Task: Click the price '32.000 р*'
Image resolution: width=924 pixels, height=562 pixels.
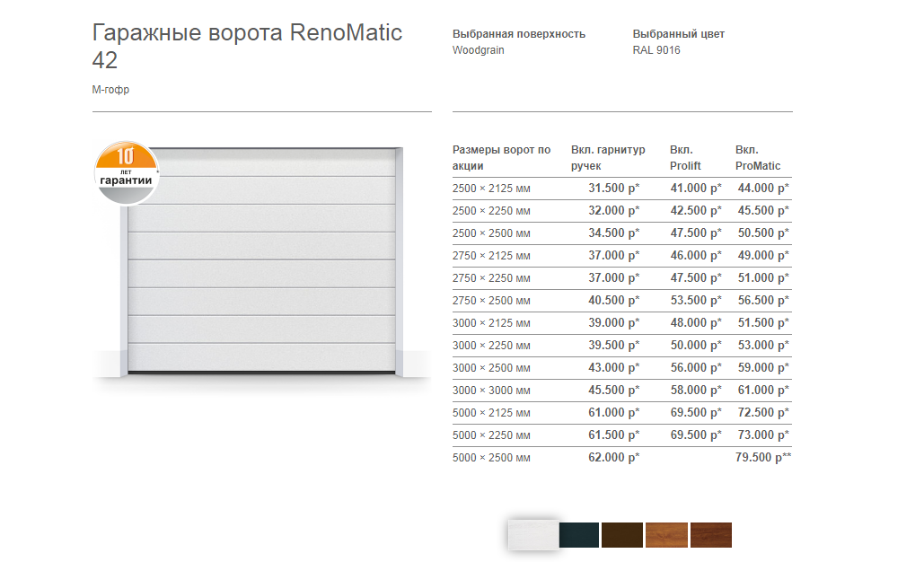Action: tap(613, 210)
